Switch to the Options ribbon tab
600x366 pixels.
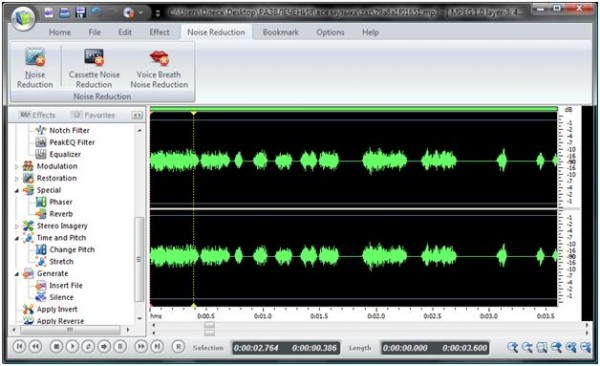pyautogui.click(x=330, y=32)
